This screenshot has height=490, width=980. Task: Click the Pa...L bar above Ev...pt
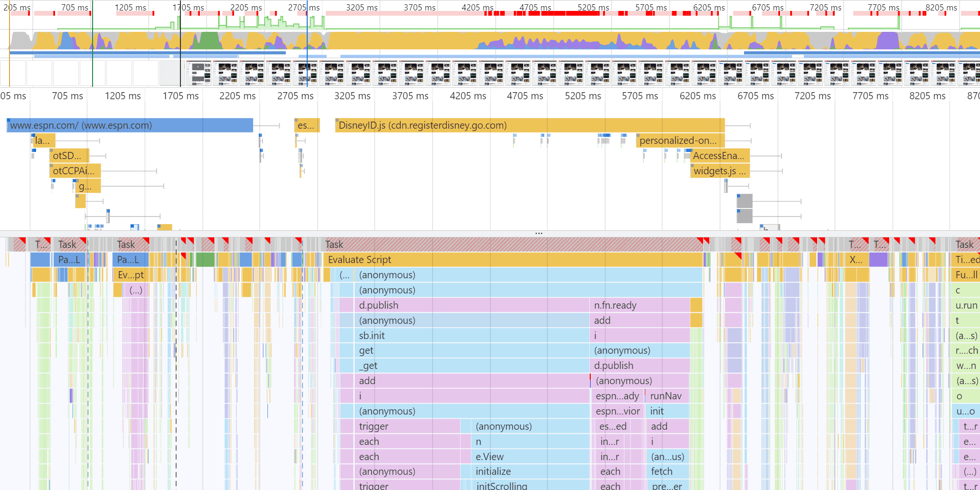131,260
